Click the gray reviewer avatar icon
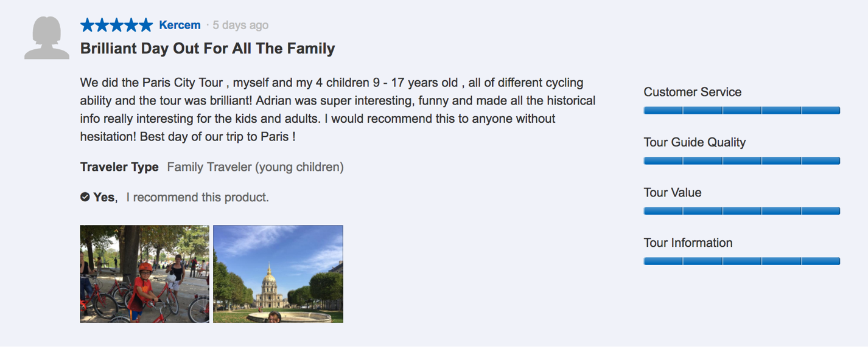 [x=47, y=38]
